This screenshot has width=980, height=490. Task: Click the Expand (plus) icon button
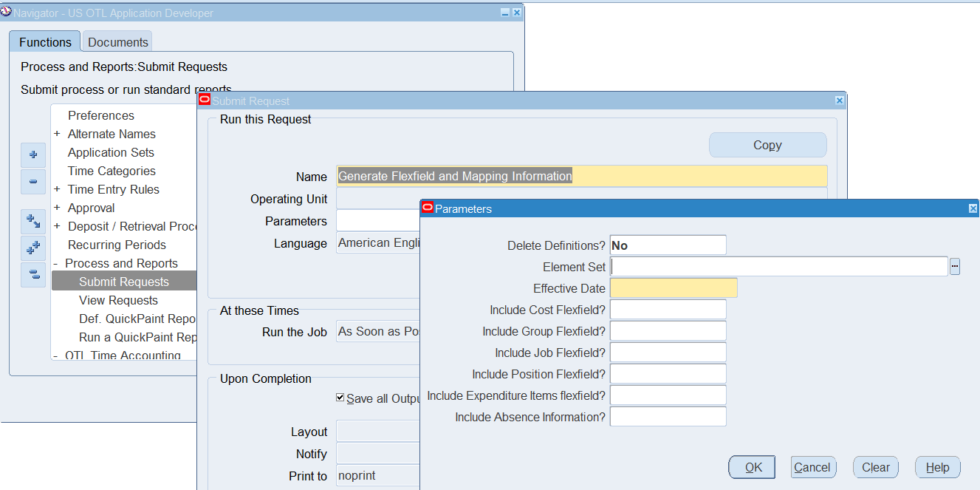[33, 155]
